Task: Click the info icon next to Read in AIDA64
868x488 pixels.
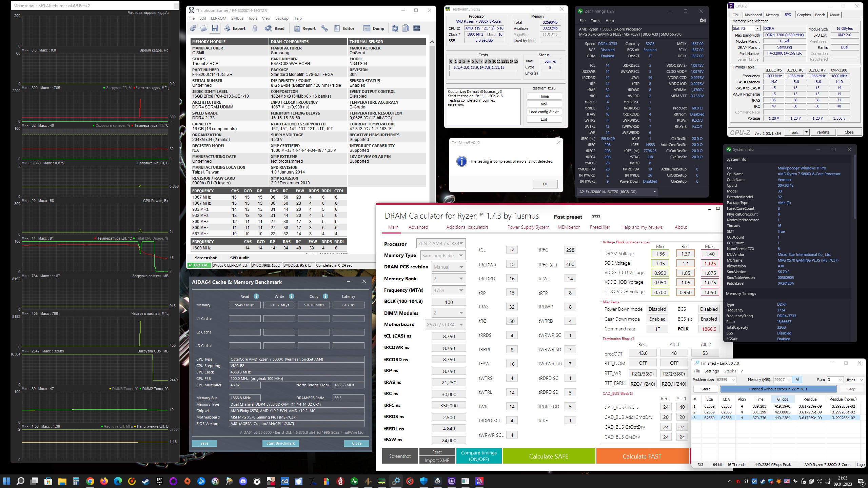Action: tap(256, 296)
